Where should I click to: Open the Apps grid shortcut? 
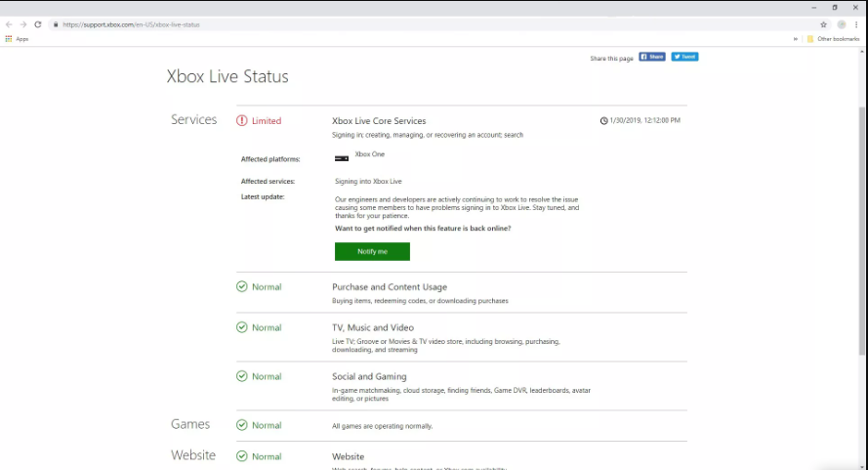tap(17, 39)
